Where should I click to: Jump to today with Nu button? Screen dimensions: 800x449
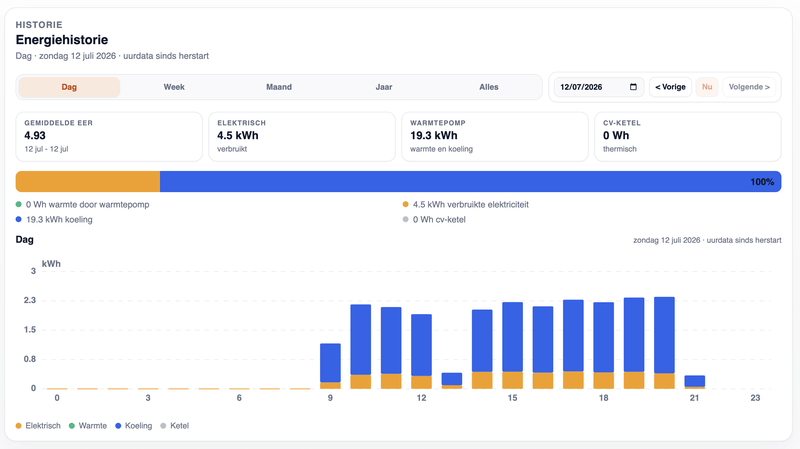point(707,87)
